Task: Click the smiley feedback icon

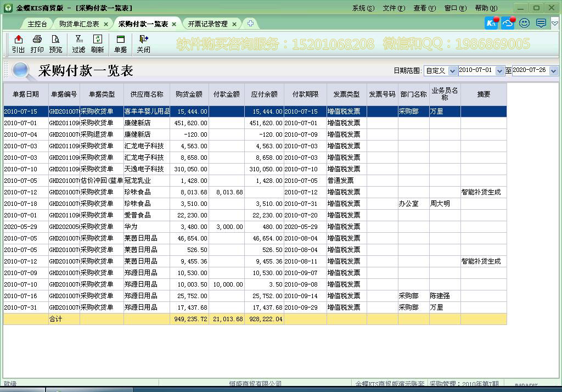Action: tap(524, 23)
